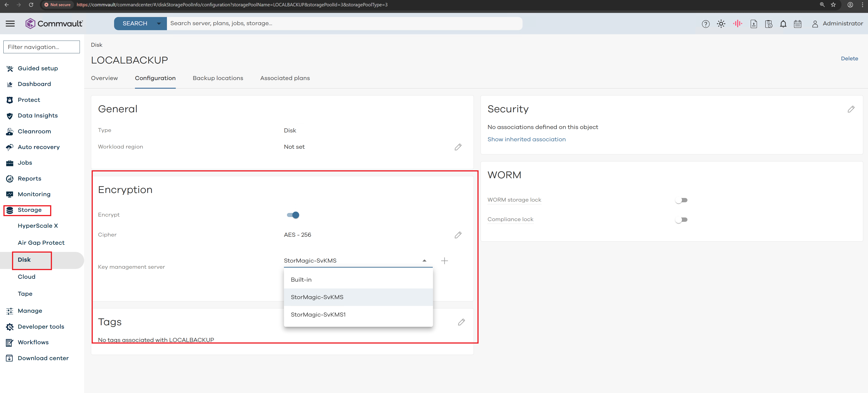Open the hamburger navigation menu
868x393 pixels.
point(10,24)
